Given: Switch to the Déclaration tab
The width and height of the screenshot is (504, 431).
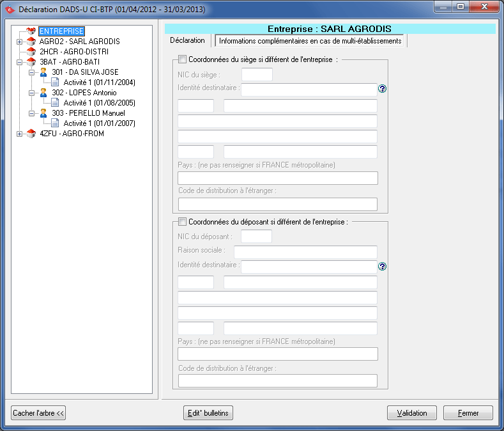Looking at the screenshot, I should click(187, 40).
